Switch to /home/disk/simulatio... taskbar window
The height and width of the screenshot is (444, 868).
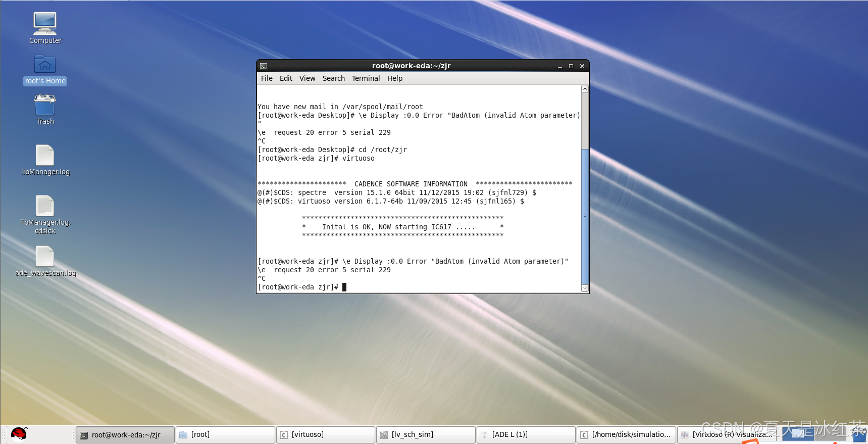point(626,435)
